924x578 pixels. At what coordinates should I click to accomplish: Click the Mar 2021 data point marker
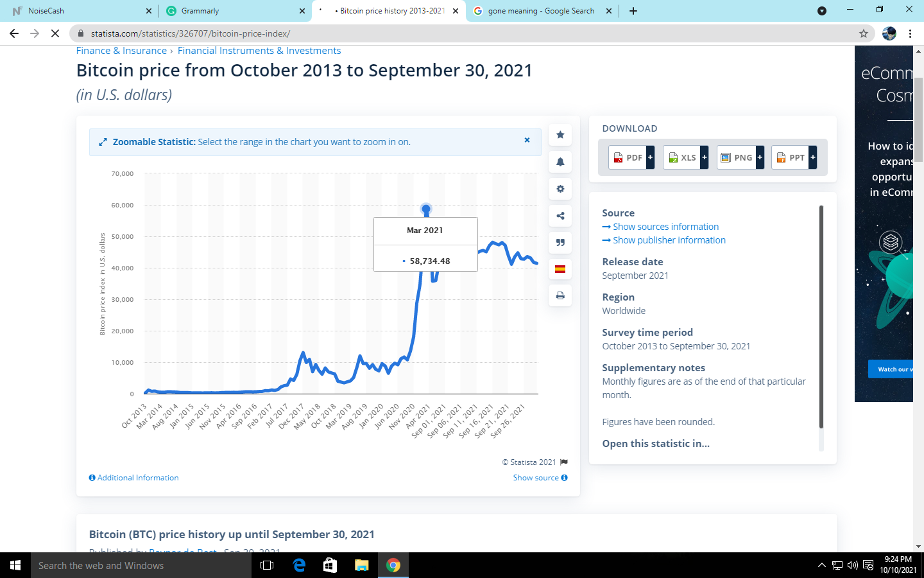coord(426,209)
